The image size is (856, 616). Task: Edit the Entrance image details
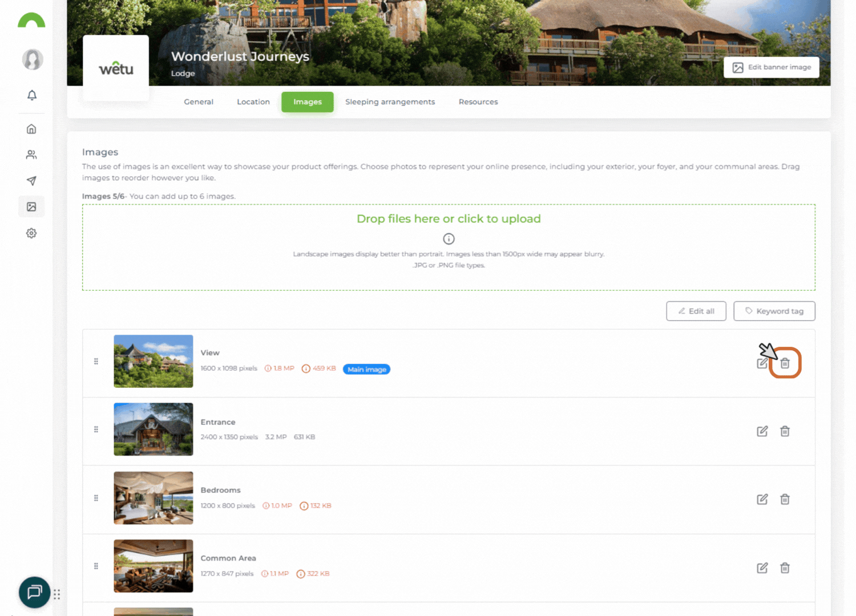click(762, 431)
